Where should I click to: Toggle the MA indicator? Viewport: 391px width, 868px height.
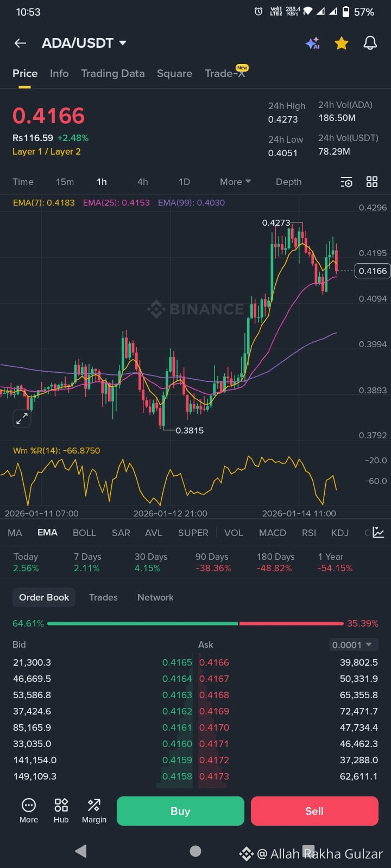coord(15,533)
